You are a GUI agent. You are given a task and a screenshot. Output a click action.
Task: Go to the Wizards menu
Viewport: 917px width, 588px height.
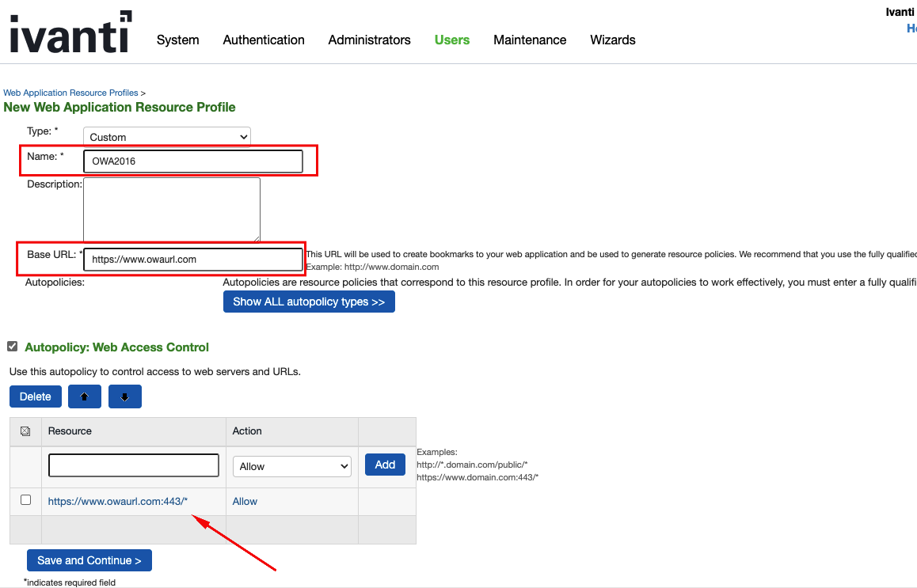tap(612, 40)
